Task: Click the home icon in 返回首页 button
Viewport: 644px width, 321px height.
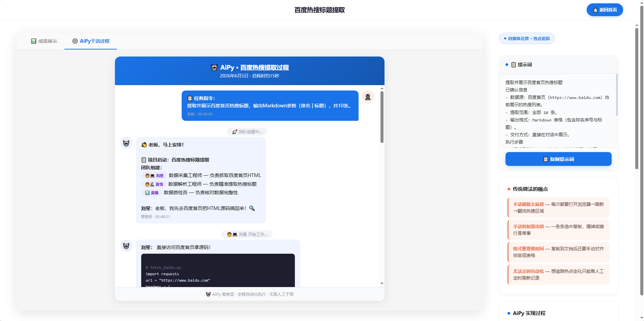Action: tap(595, 10)
